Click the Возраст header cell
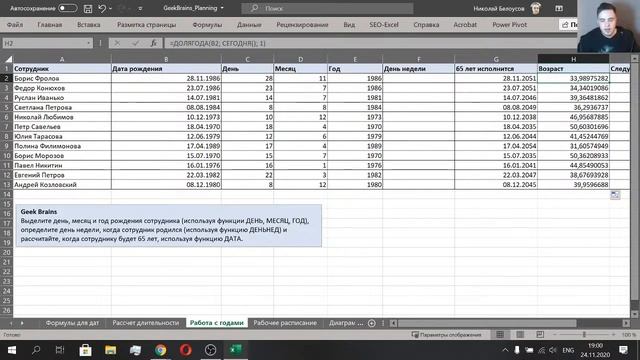 573,69
